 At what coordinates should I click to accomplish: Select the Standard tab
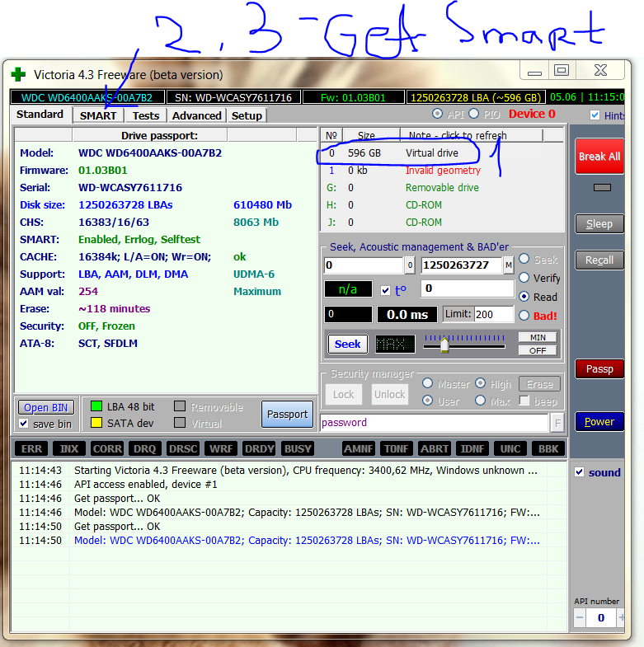pos(40,115)
